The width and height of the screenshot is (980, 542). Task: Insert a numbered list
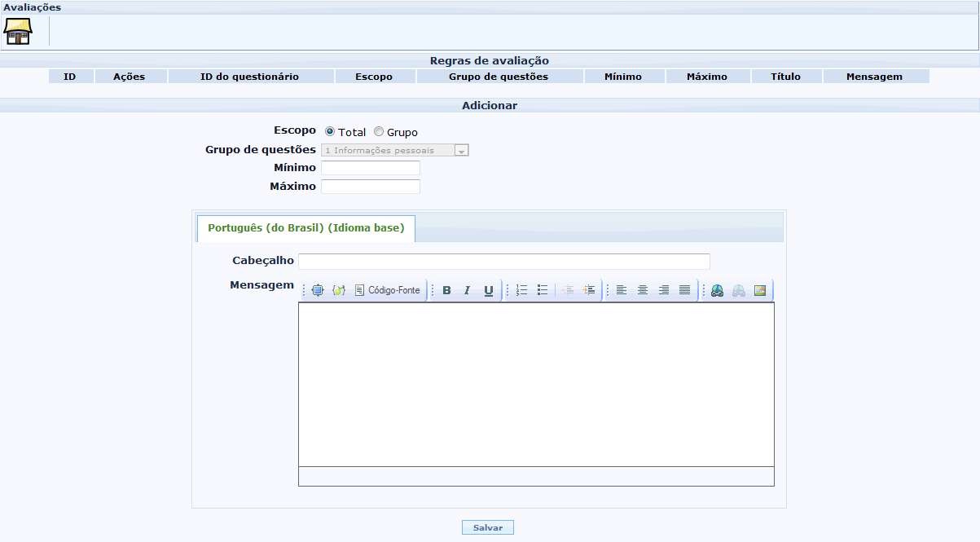coord(521,290)
